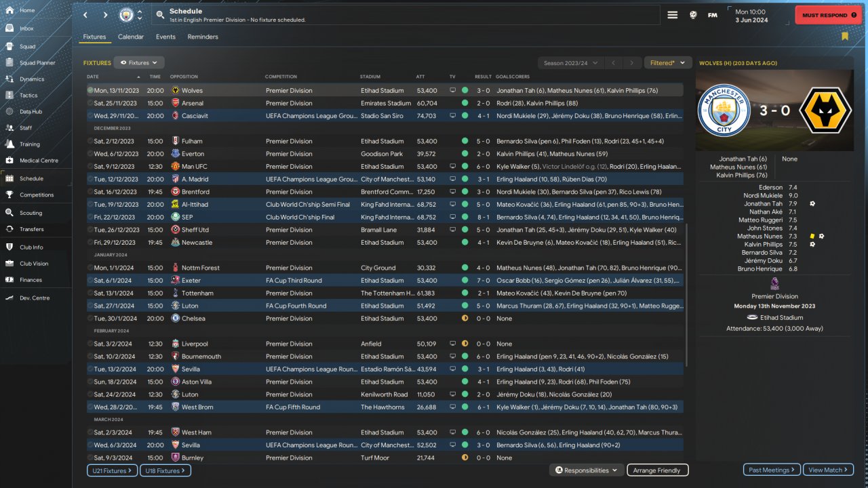Click the Premier League logo in the match panel
Image resolution: width=868 pixels, height=488 pixels.
(x=774, y=284)
